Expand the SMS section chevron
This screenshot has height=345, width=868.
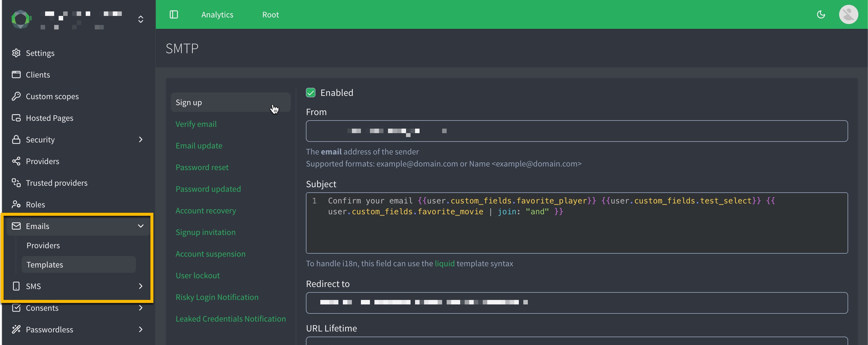pos(140,286)
